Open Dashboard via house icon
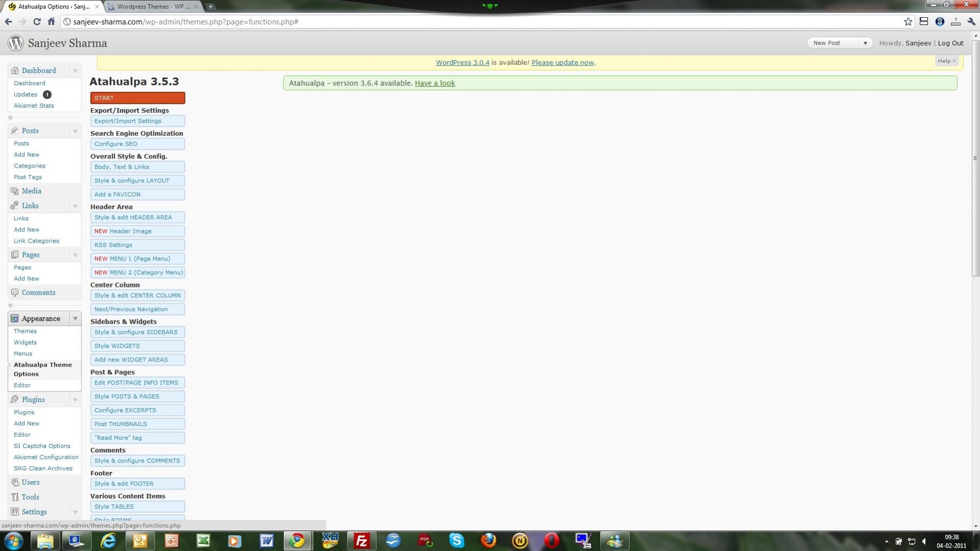Screen dimensions: 980x551 coord(14,70)
